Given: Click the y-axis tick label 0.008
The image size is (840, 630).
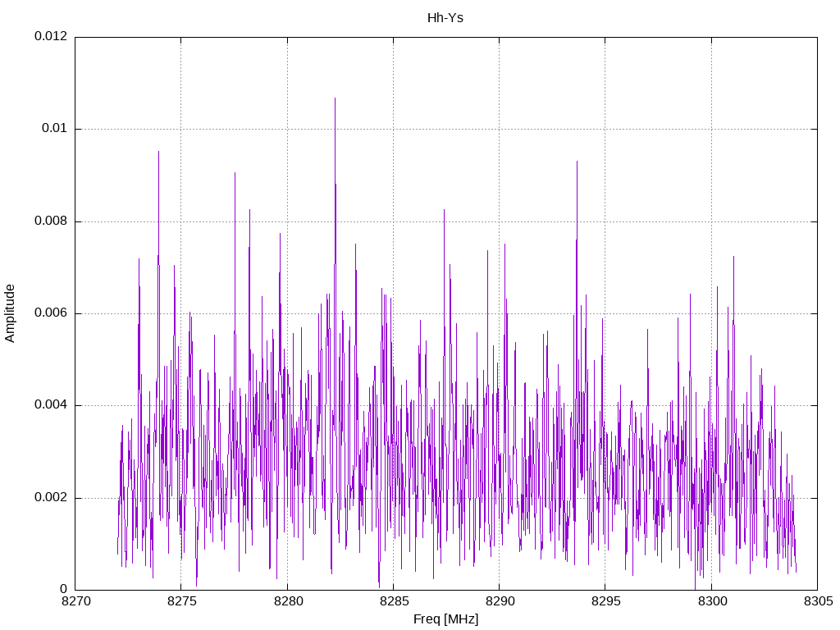Looking at the screenshot, I should tap(51, 221).
